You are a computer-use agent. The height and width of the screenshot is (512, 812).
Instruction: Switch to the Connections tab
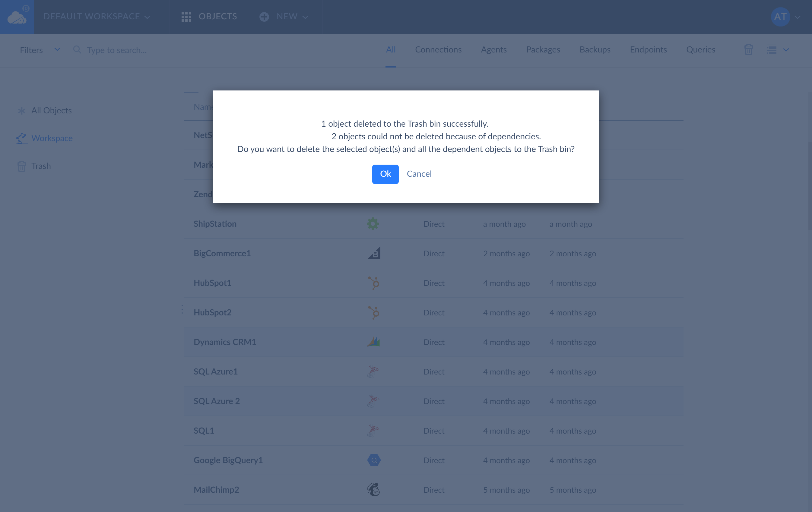pyautogui.click(x=438, y=49)
